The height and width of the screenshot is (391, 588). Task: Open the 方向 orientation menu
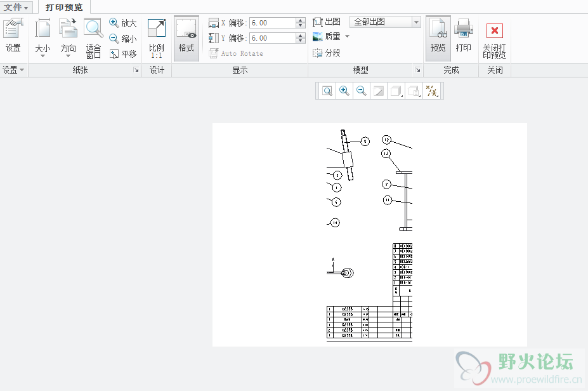[x=68, y=37]
